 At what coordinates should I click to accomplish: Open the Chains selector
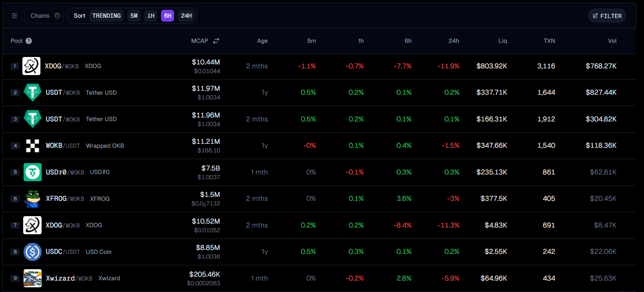pyautogui.click(x=44, y=16)
